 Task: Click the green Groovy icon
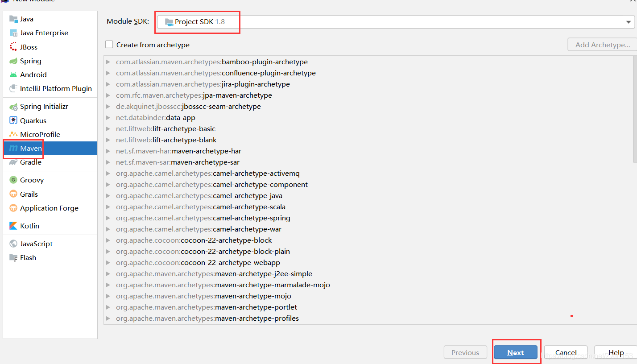click(x=13, y=180)
